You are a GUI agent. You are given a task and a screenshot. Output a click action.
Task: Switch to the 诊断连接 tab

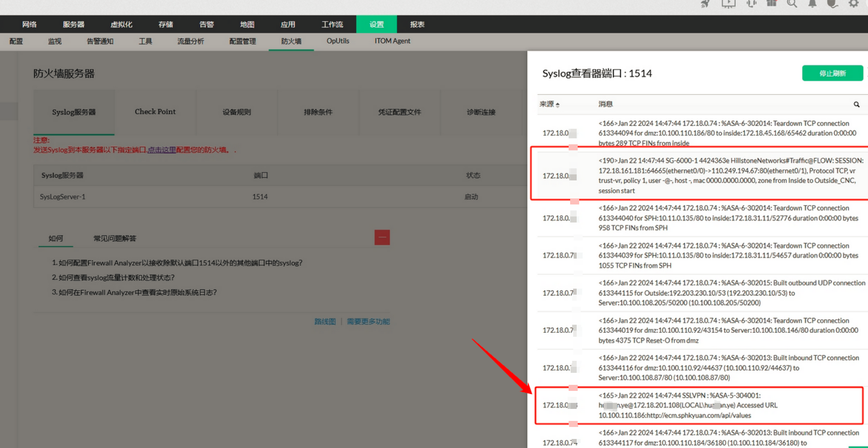(x=481, y=112)
